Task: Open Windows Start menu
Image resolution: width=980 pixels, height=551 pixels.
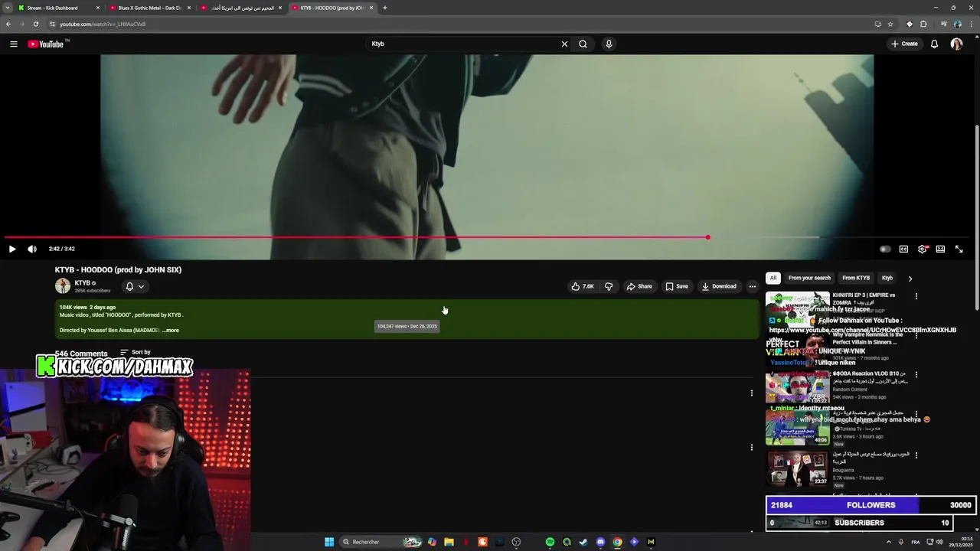Action: tap(329, 542)
